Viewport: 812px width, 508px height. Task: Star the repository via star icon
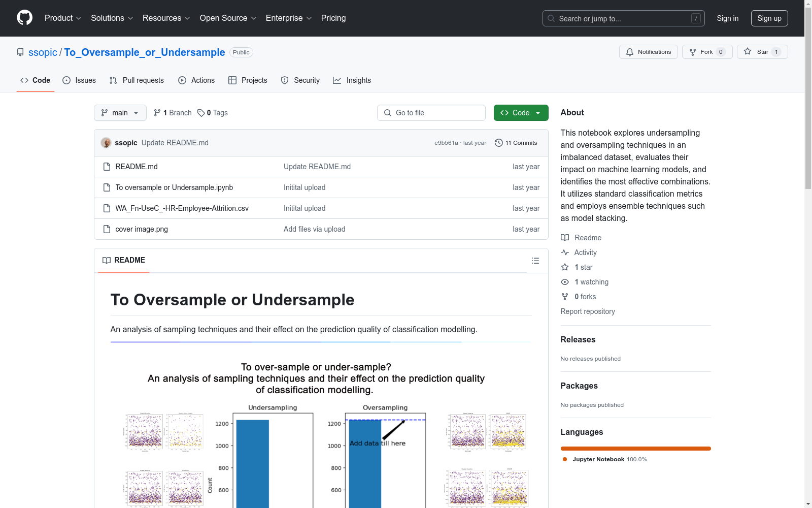pos(748,51)
